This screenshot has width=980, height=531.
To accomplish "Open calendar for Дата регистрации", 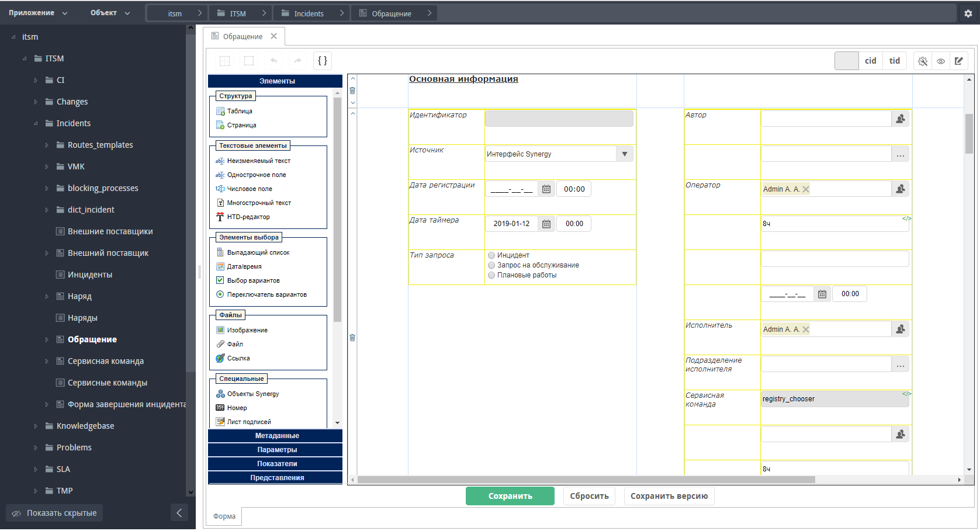I will (546, 189).
